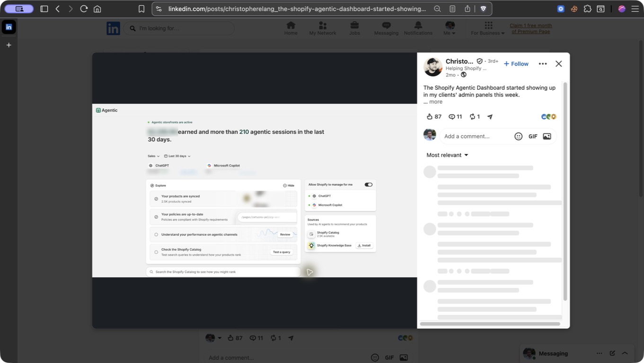Open Brave Shields lion icon

coord(483,9)
